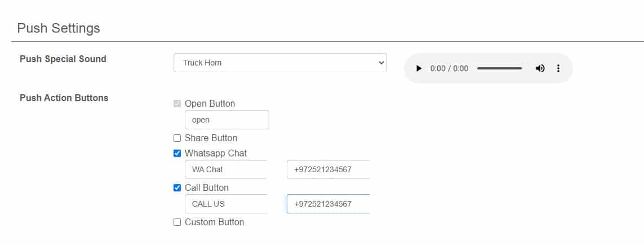644x245 pixels.
Task: Click the 'CALL US' label field
Action: [225, 204]
